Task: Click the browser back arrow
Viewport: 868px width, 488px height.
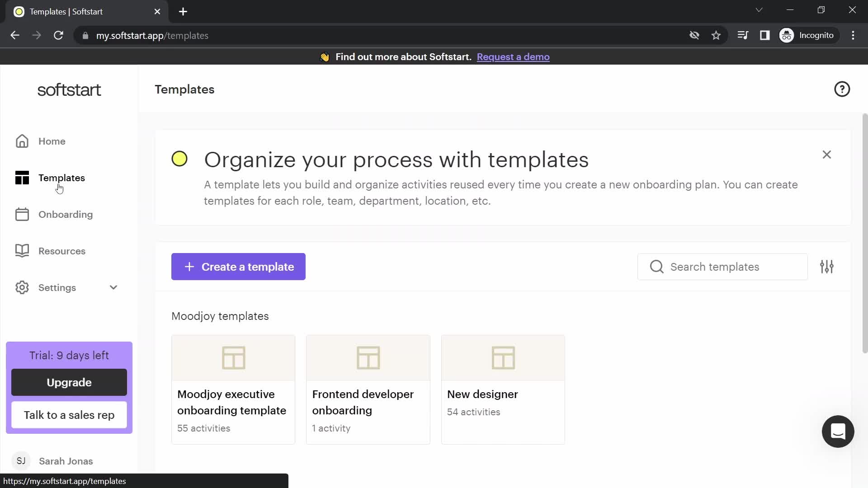Action: [x=15, y=35]
